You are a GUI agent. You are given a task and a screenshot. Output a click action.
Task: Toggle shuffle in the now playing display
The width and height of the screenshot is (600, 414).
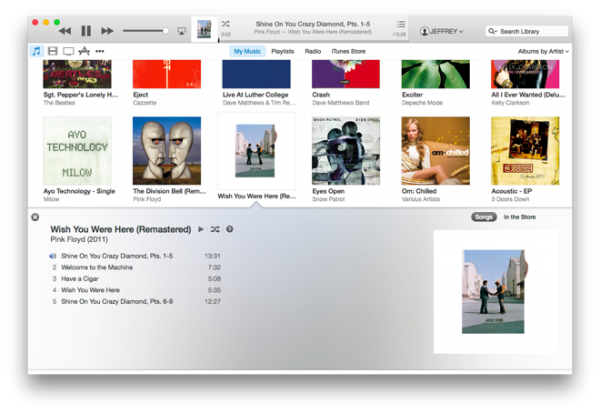(225, 24)
